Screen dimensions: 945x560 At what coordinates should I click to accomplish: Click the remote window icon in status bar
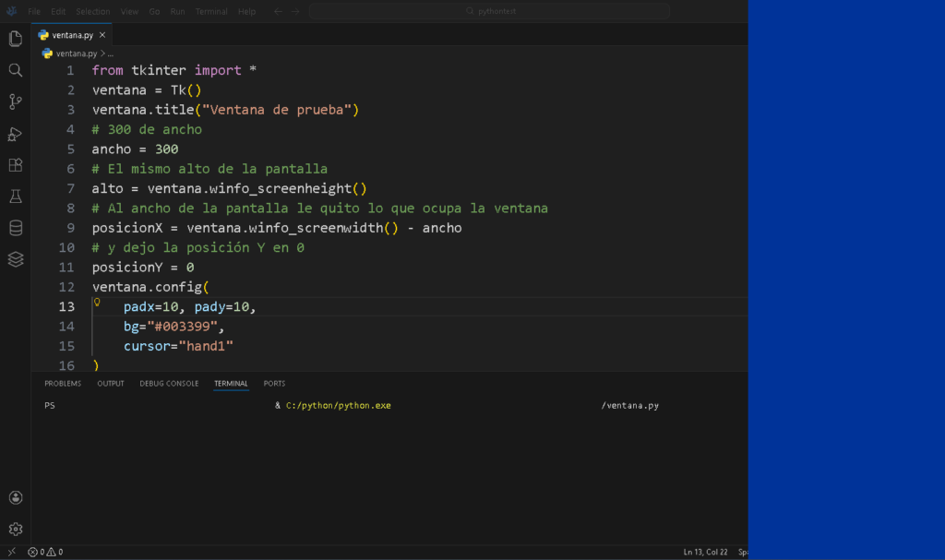[11, 552]
